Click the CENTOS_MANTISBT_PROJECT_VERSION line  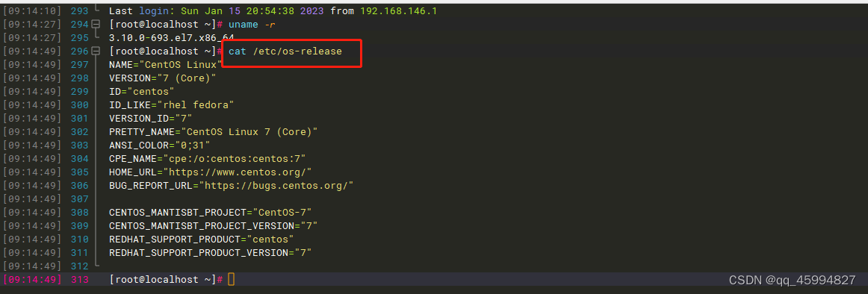click(214, 225)
